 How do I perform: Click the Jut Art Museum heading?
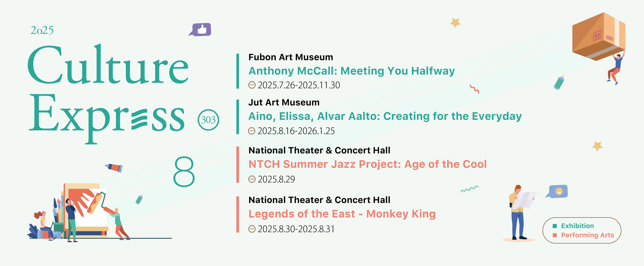coord(284,103)
